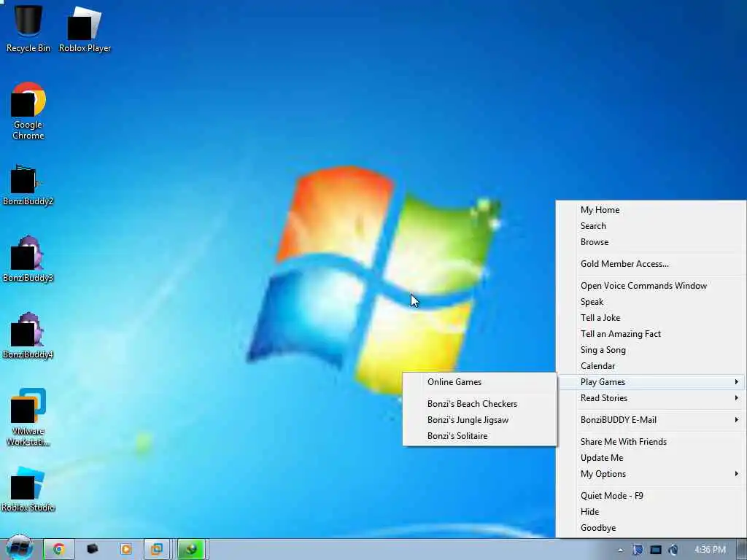Choose Browse from the context menu
Image resolution: width=747 pixels, height=560 pixels.
[x=651, y=242]
